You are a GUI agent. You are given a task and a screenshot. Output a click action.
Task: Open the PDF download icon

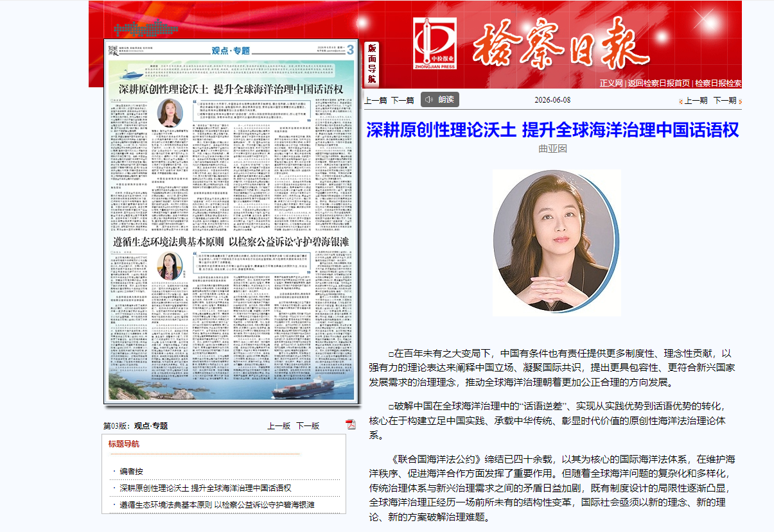350,424
